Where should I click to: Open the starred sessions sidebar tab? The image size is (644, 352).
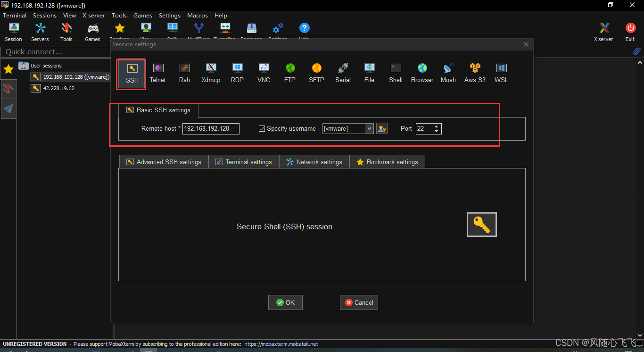(8, 69)
